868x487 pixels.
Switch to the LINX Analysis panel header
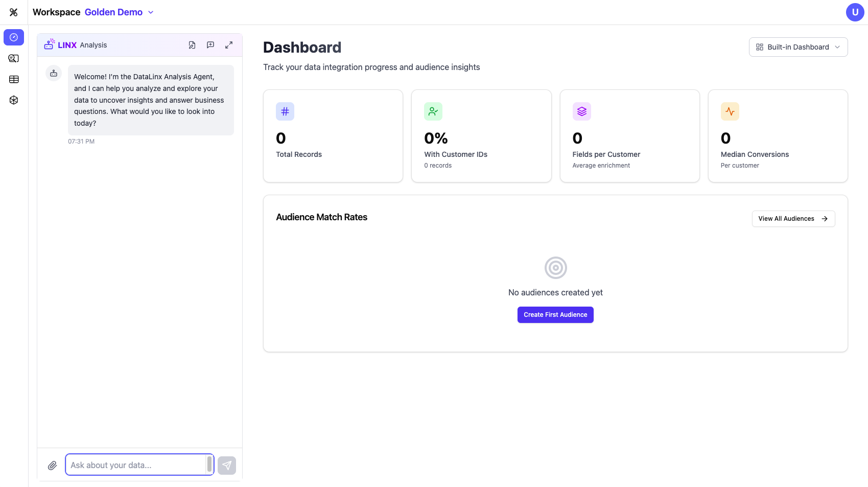(76, 45)
